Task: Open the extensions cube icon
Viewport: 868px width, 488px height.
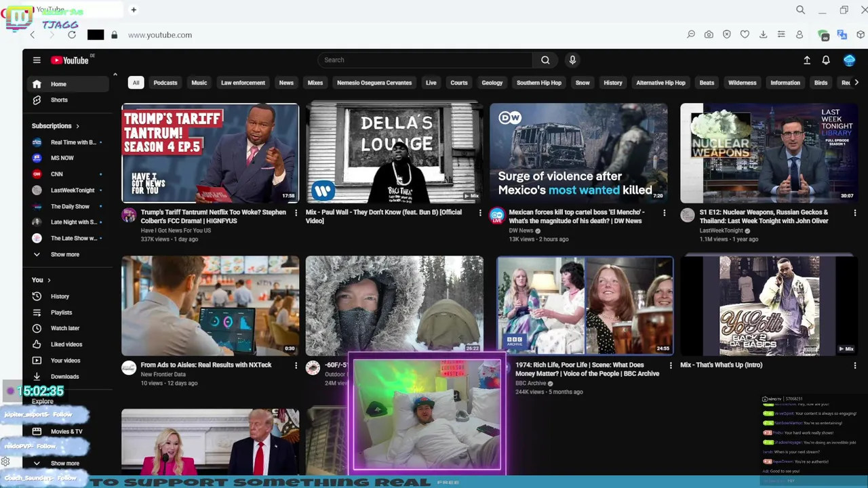Action: [x=861, y=35]
